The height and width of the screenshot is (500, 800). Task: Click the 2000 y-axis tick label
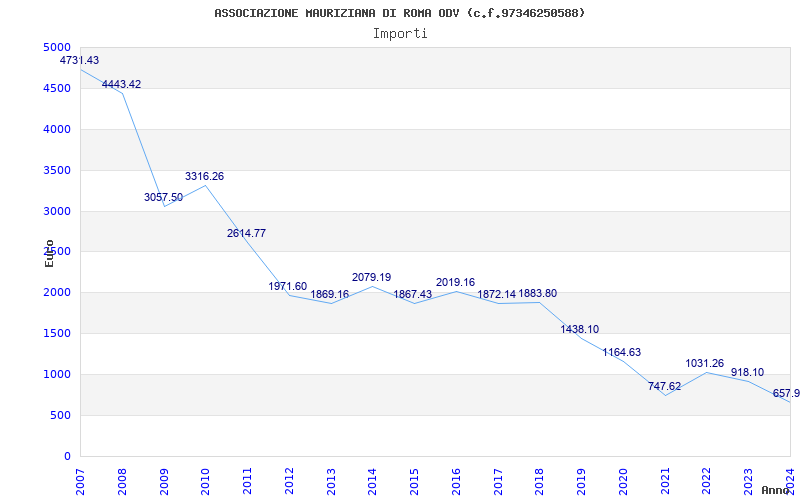[57, 292]
